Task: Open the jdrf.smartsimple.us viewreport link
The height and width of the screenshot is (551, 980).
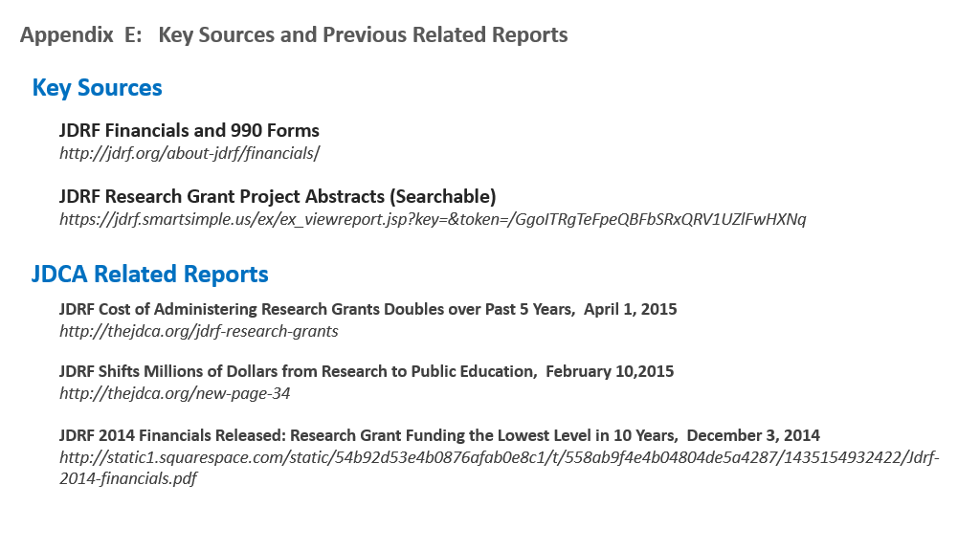Action: pos(433,219)
